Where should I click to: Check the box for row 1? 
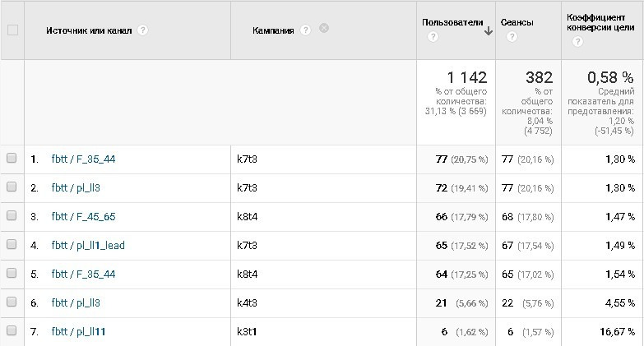click(12, 159)
